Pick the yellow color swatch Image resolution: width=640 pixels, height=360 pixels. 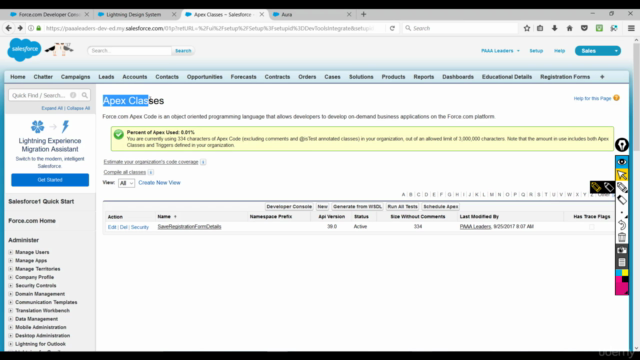[625, 273]
